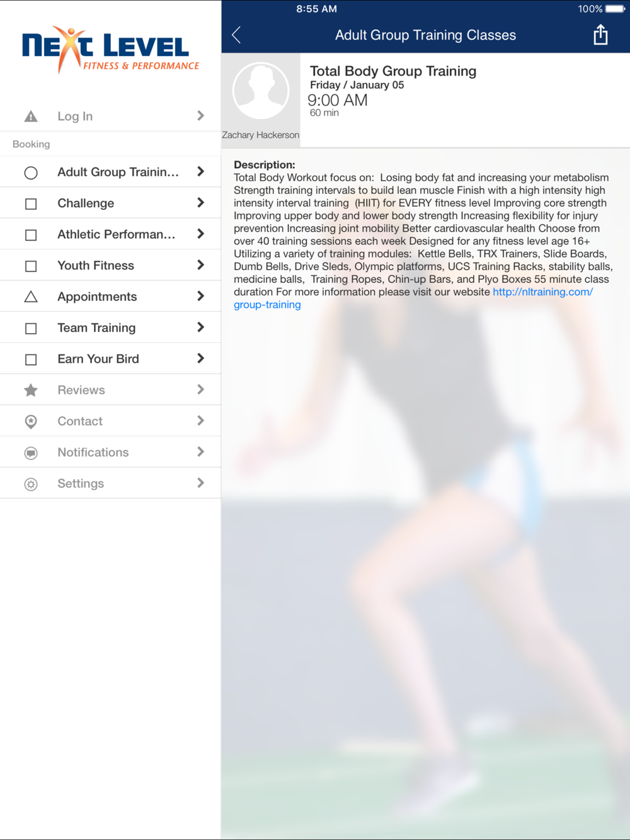
Task: Tap the Adult Group Training Classes header title
Action: (425, 35)
